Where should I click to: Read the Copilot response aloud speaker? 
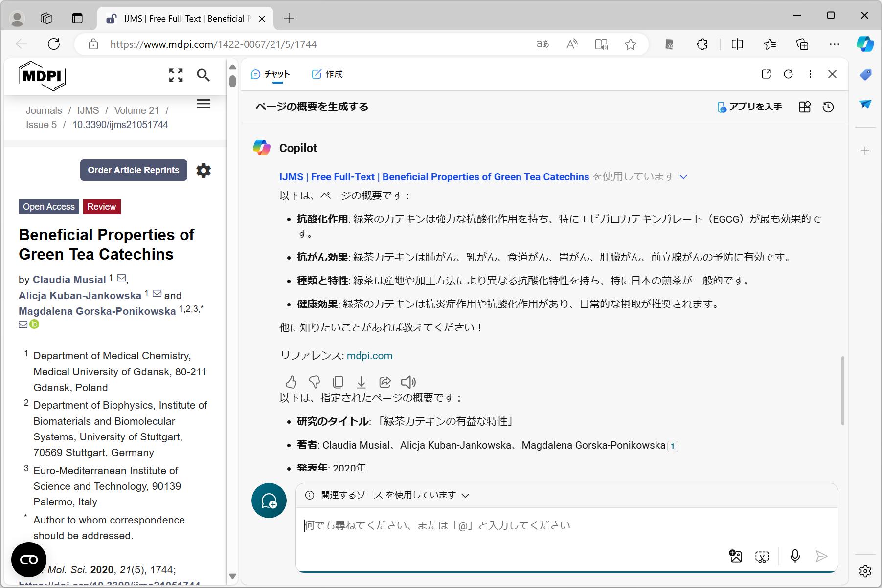408,382
